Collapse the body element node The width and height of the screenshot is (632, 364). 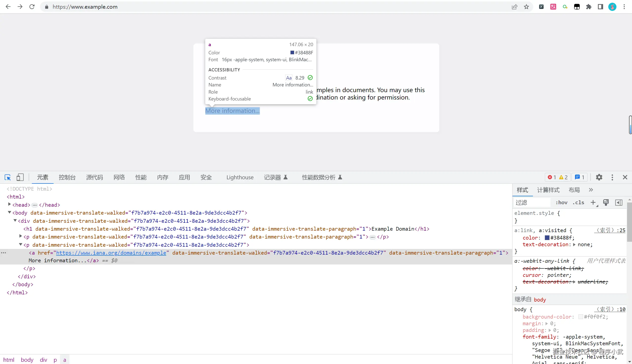[9, 212]
